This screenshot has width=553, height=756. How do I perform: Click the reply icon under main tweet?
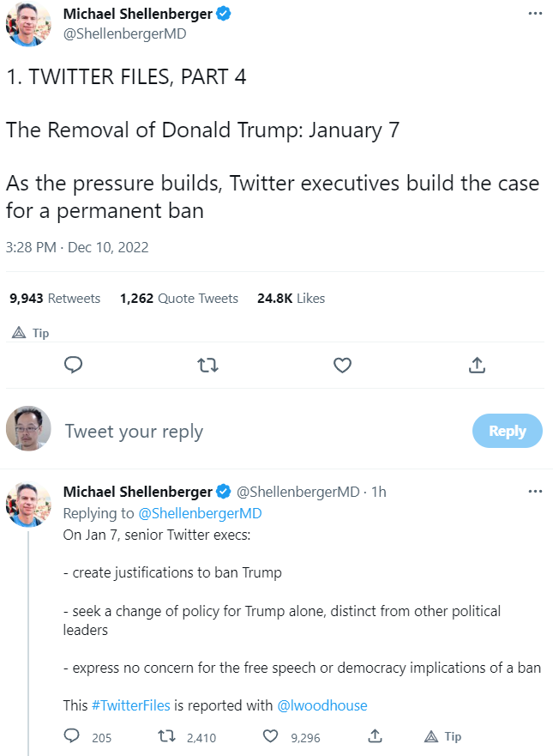pos(74,366)
